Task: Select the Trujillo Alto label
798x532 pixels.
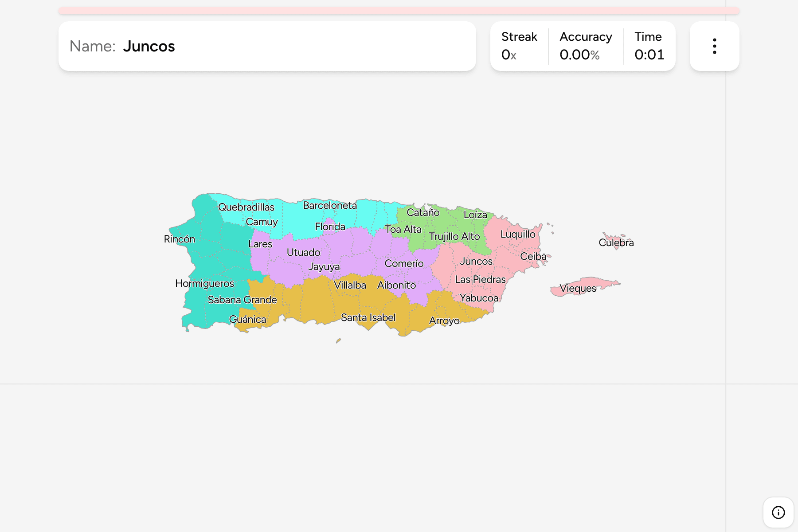Action: pyautogui.click(x=454, y=236)
